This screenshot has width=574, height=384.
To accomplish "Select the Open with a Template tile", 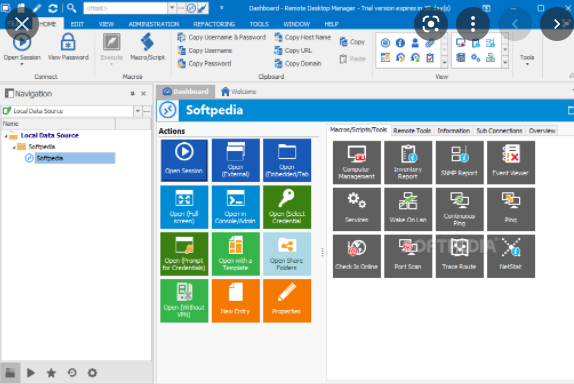I will pos(236,254).
